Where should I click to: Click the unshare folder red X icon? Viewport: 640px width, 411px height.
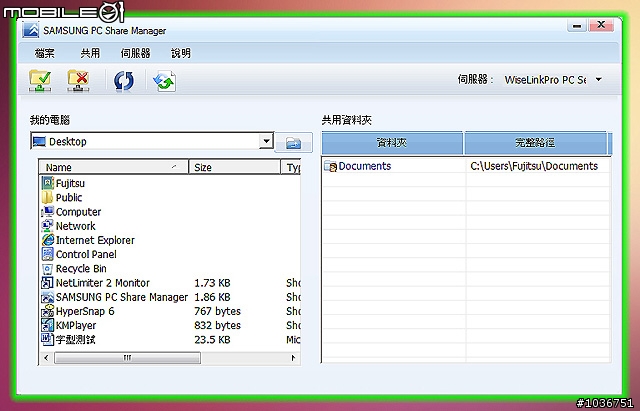click(78, 80)
